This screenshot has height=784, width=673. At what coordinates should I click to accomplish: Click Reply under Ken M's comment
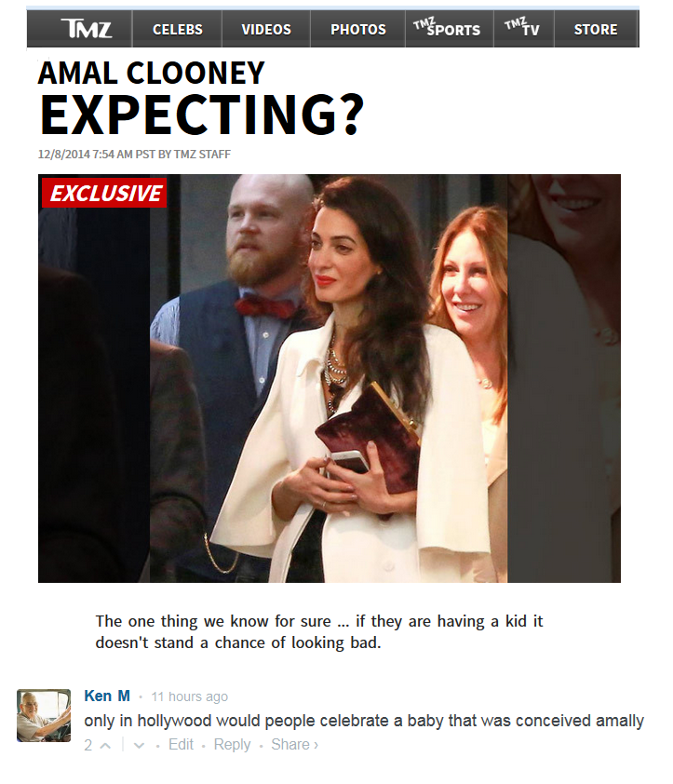[x=232, y=745]
